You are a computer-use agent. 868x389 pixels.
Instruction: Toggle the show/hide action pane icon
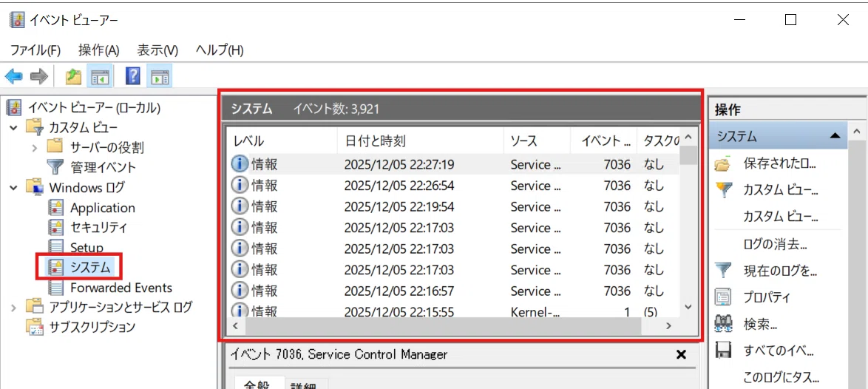click(160, 76)
